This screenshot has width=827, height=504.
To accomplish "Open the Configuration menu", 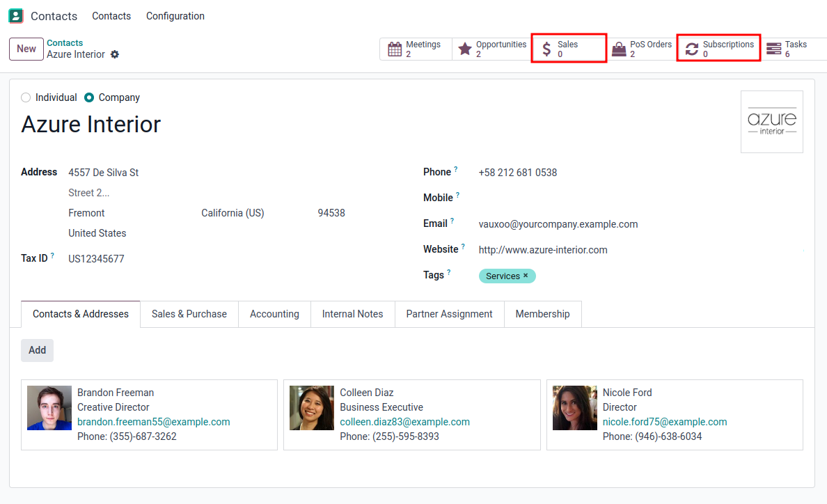I will tap(175, 16).
